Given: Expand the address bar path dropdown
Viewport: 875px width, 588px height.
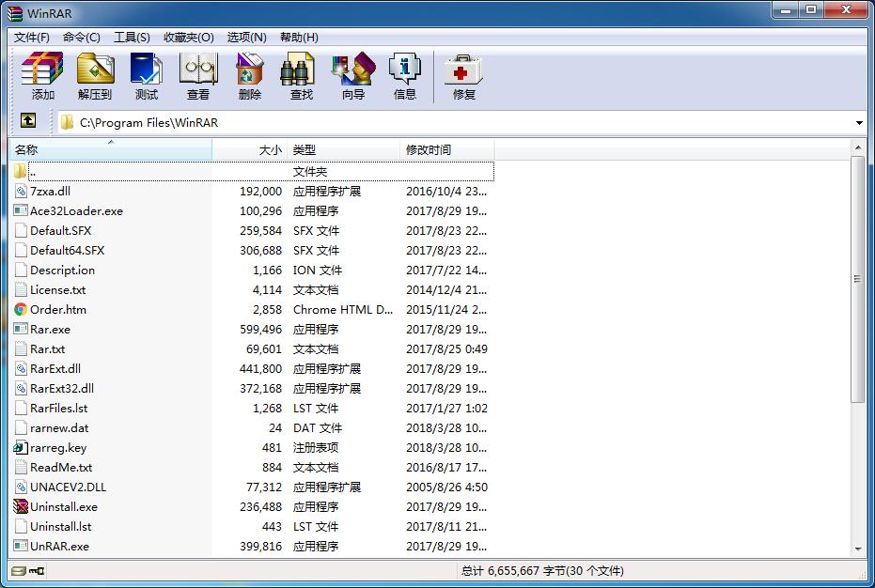Looking at the screenshot, I should tap(859, 123).
